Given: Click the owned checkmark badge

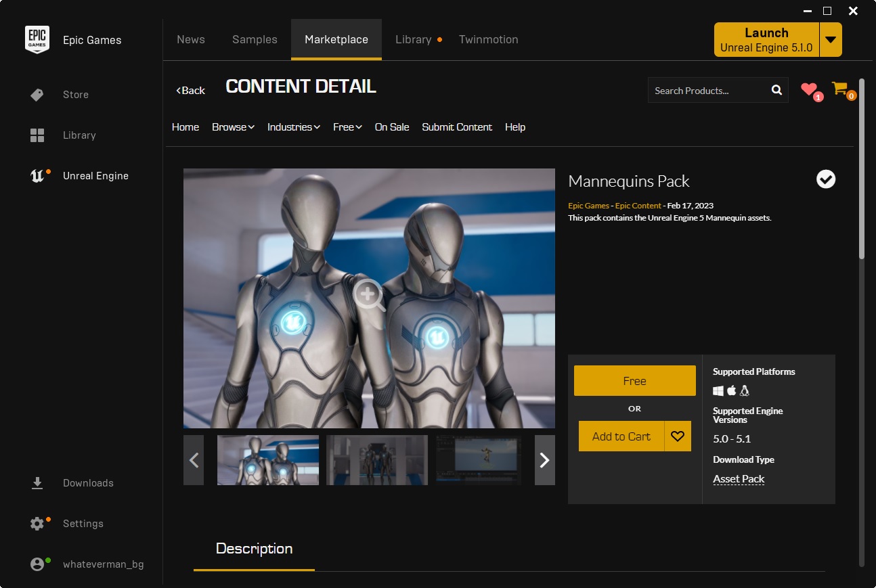Looking at the screenshot, I should click(x=825, y=179).
